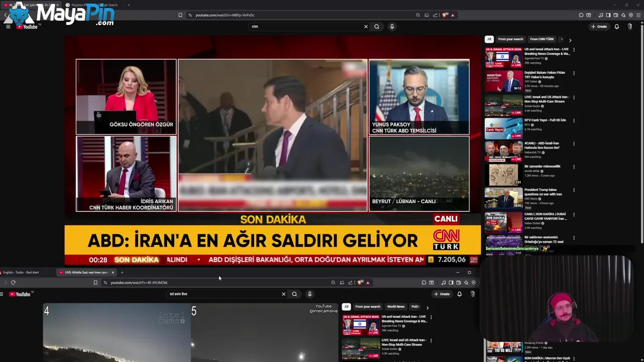Open options for 'President Trump takes questions' video
This screenshot has width=644, height=362.
click(x=574, y=191)
